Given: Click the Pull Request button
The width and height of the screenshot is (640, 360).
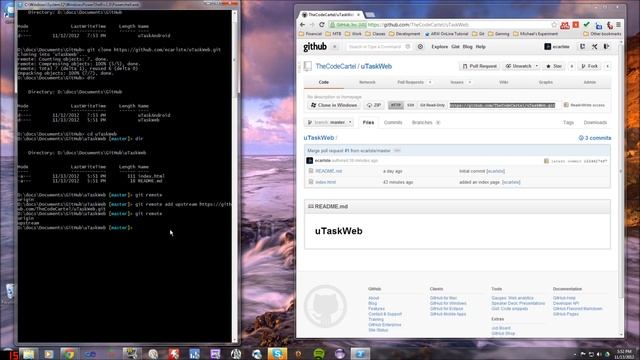Looking at the screenshot, I should tap(480, 66).
